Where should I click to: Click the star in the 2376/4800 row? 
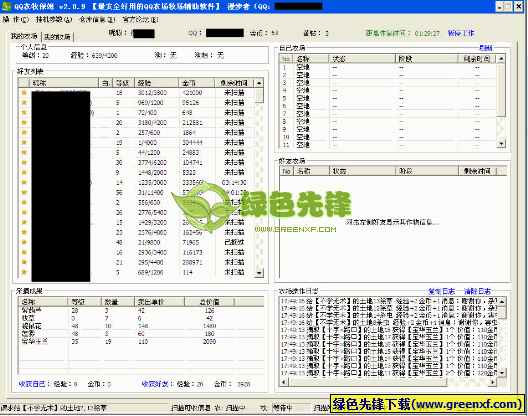[x=24, y=232]
